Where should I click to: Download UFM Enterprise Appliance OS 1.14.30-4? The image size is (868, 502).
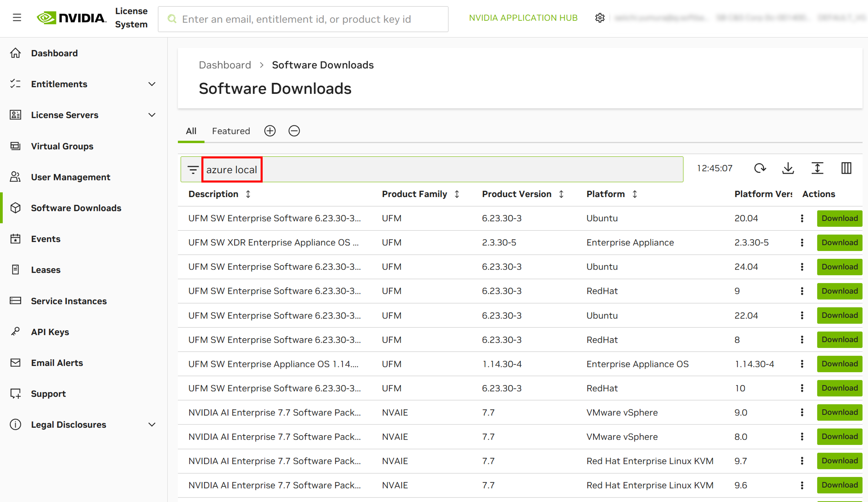coord(839,364)
